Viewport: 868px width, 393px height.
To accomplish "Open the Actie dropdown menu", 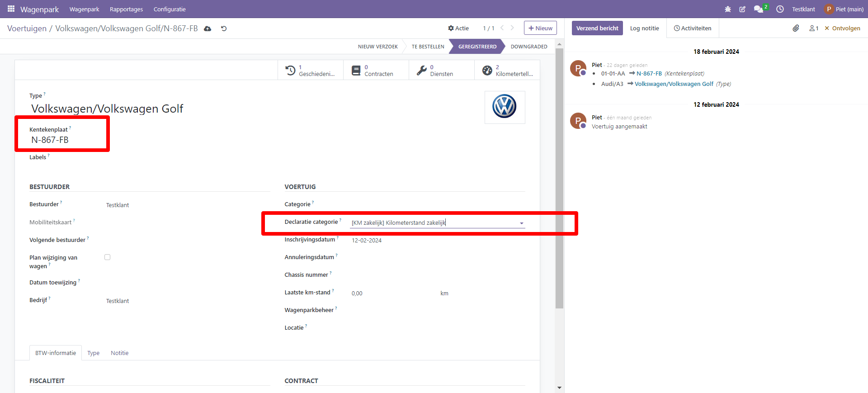I will (458, 28).
